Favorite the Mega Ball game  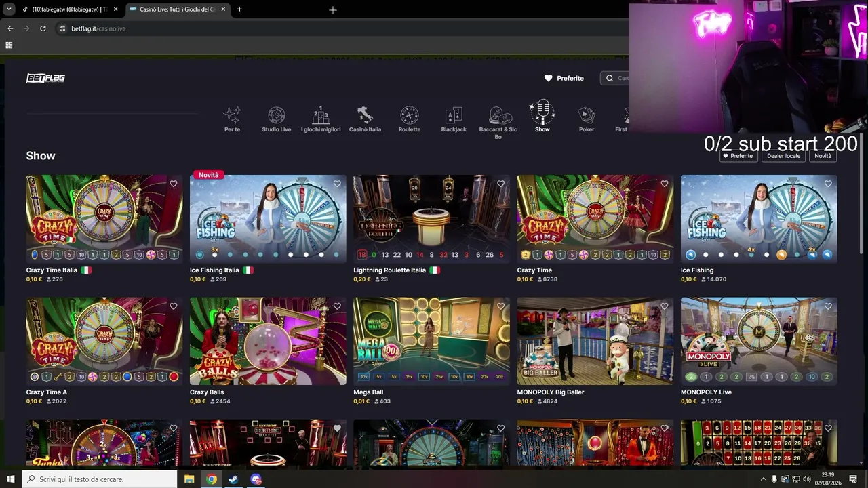pos(500,306)
